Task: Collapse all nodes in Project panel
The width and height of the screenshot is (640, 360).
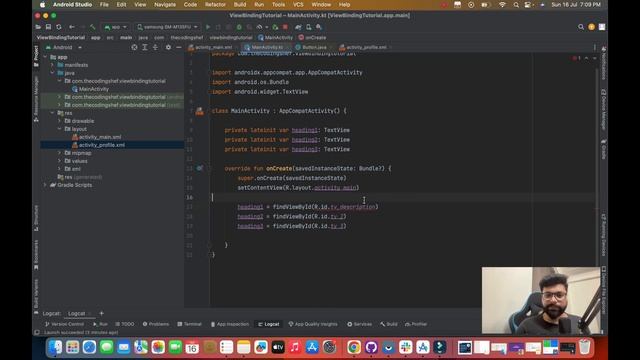Action: (x=155, y=47)
